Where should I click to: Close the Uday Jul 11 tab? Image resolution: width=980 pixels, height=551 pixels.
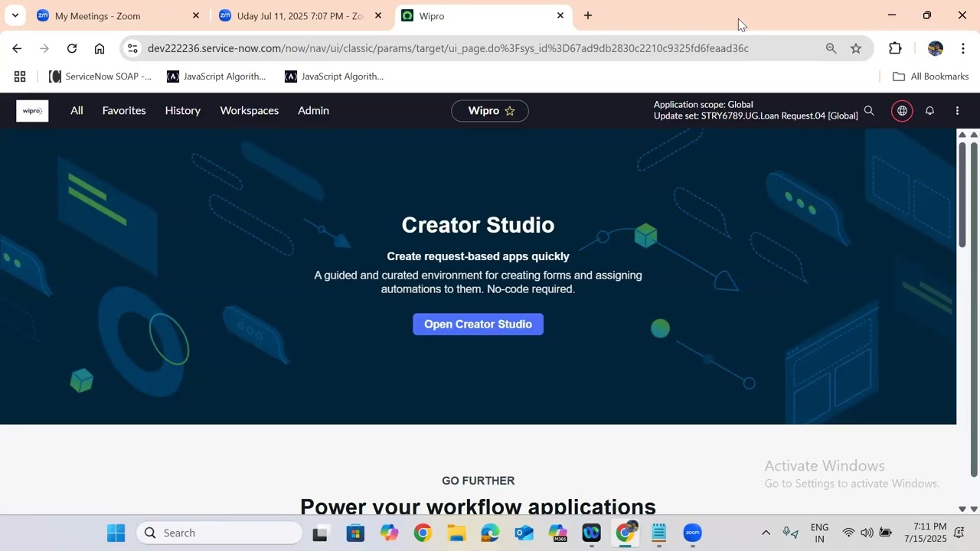[378, 15]
